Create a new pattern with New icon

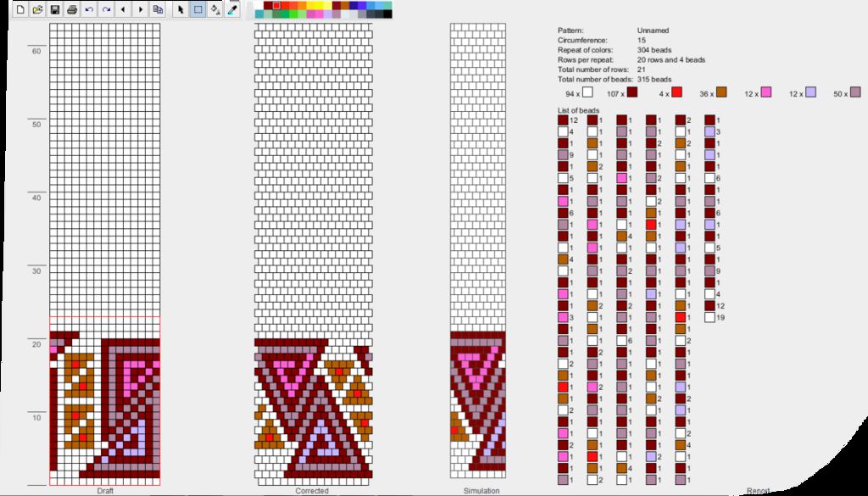[x=20, y=10]
